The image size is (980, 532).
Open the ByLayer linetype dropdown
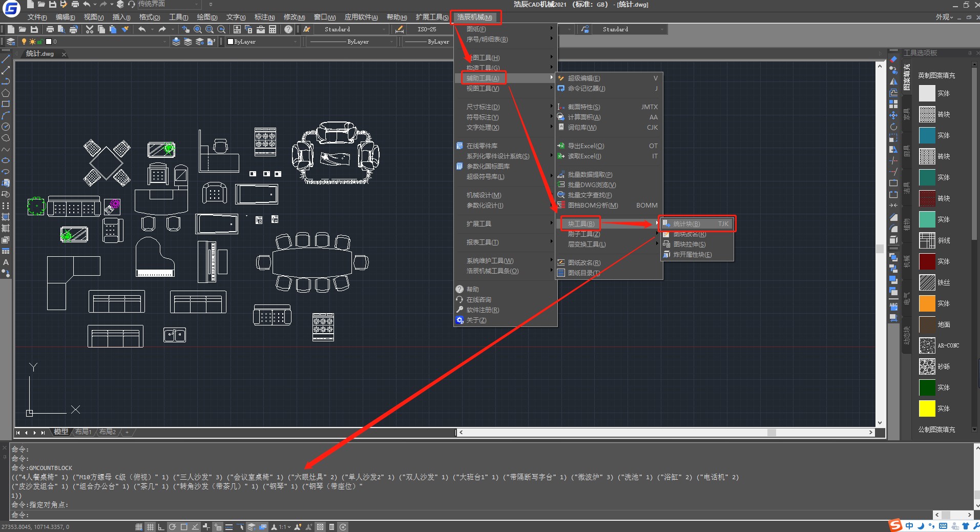351,42
